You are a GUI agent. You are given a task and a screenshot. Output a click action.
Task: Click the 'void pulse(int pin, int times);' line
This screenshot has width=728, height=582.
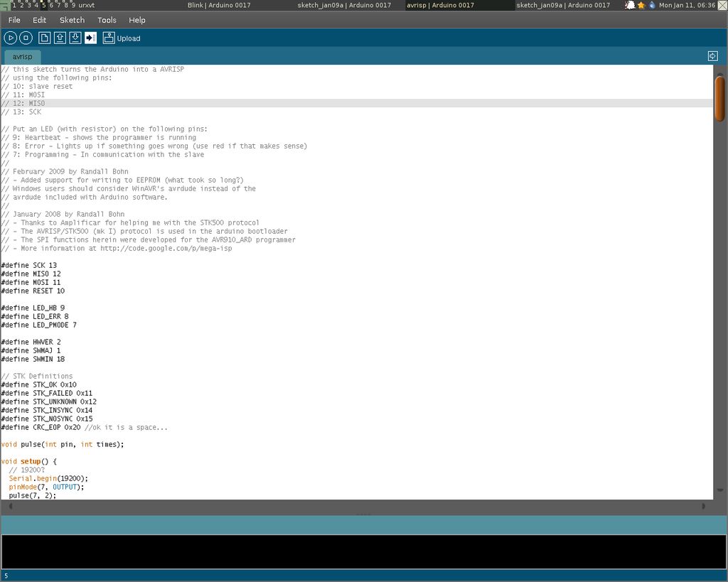pos(63,444)
